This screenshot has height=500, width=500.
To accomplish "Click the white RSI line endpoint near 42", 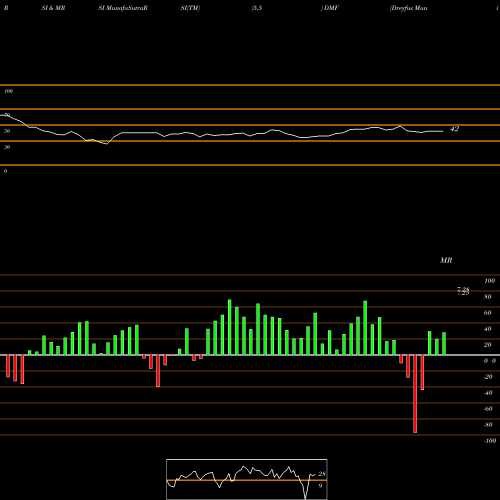I will [x=443, y=131].
